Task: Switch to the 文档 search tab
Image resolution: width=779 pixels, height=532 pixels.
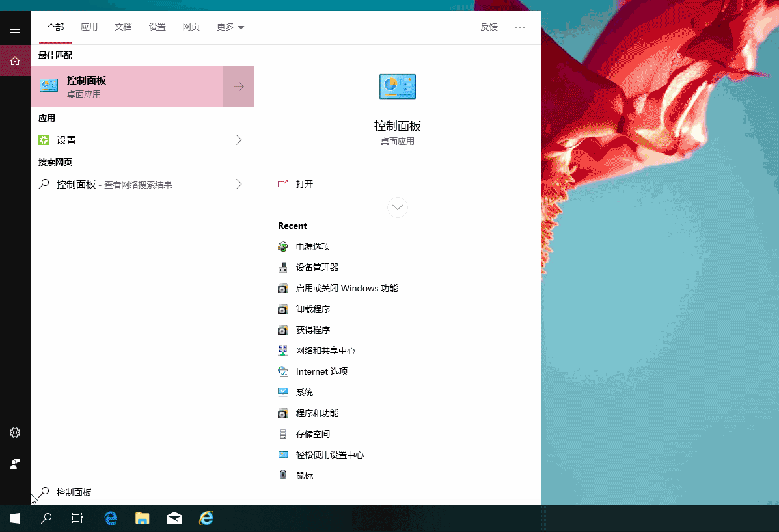Action: 123,27
